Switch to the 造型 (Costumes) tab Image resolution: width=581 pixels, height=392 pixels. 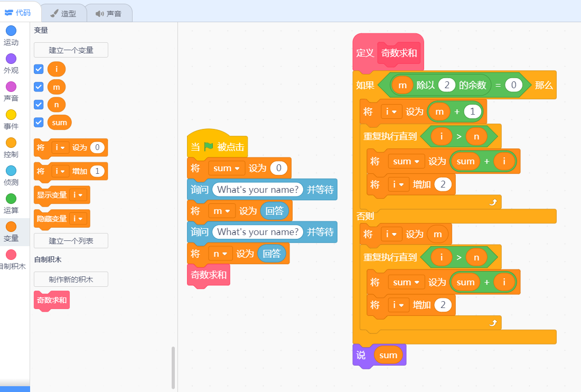coord(63,14)
